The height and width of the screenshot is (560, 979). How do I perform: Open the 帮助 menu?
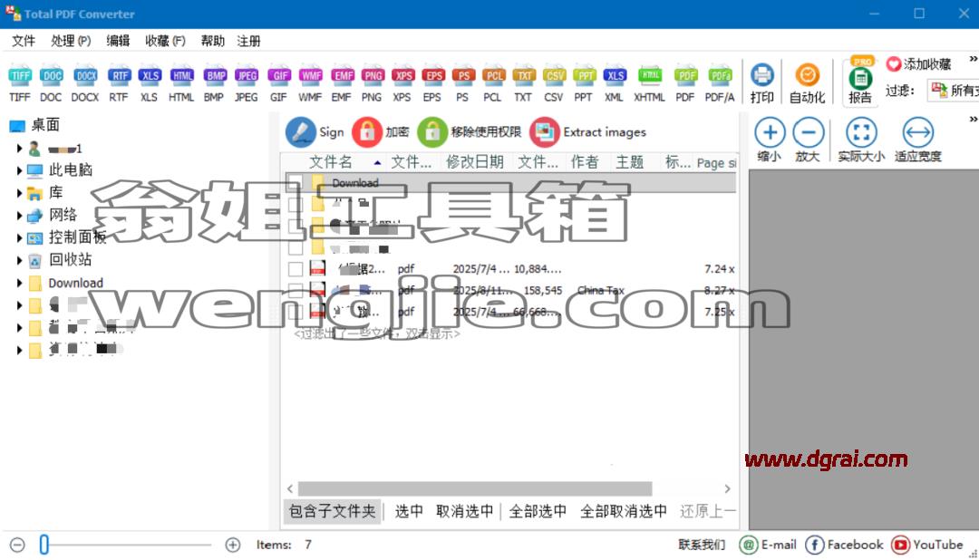pyautogui.click(x=212, y=41)
